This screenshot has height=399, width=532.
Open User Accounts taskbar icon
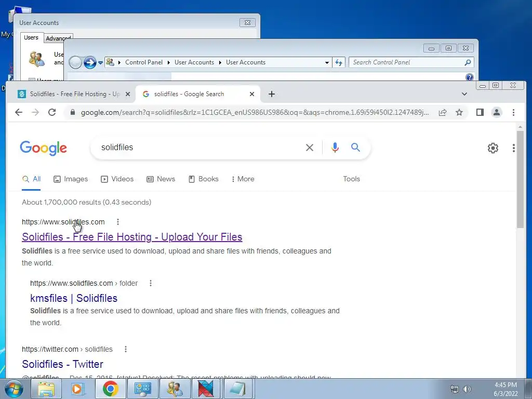tap(175, 389)
